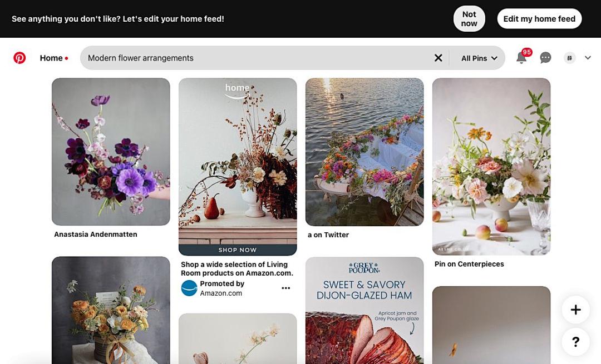The height and width of the screenshot is (364, 601).
Task: Click the Edit my home feed button
Action: click(539, 19)
